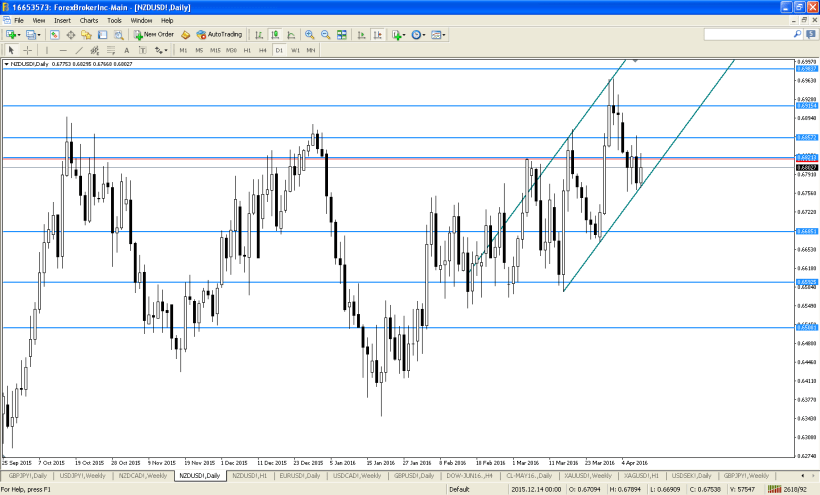820x495 pixels.
Task: Open the Insert menu
Action: (62, 20)
